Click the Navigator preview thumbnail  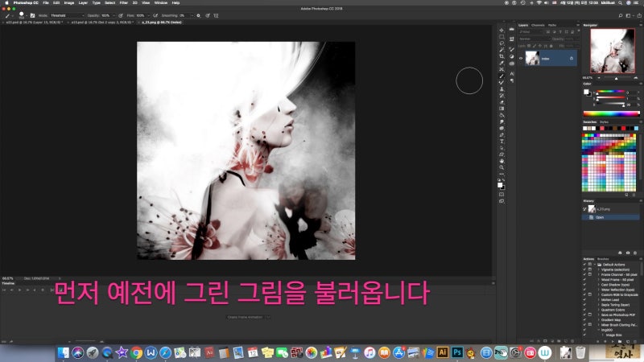[x=612, y=51]
